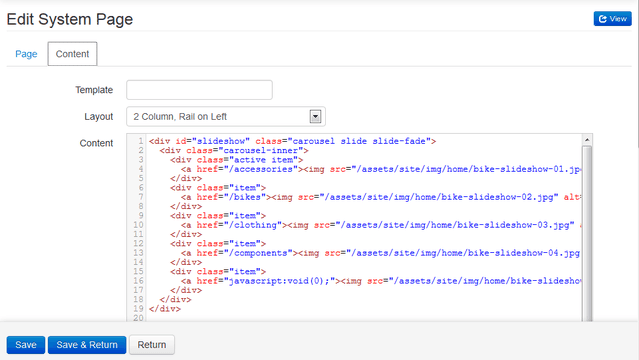Click the closing </div> on line 18
Viewport: 639px width, 360px height.
[x=175, y=299]
